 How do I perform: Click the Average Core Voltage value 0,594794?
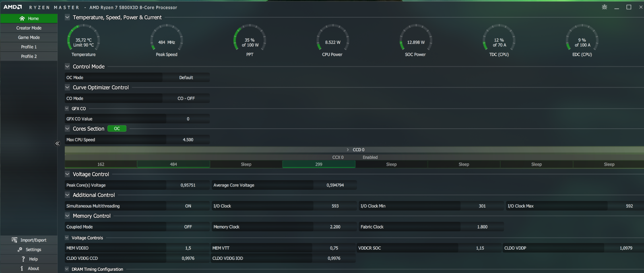pos(335,185)
